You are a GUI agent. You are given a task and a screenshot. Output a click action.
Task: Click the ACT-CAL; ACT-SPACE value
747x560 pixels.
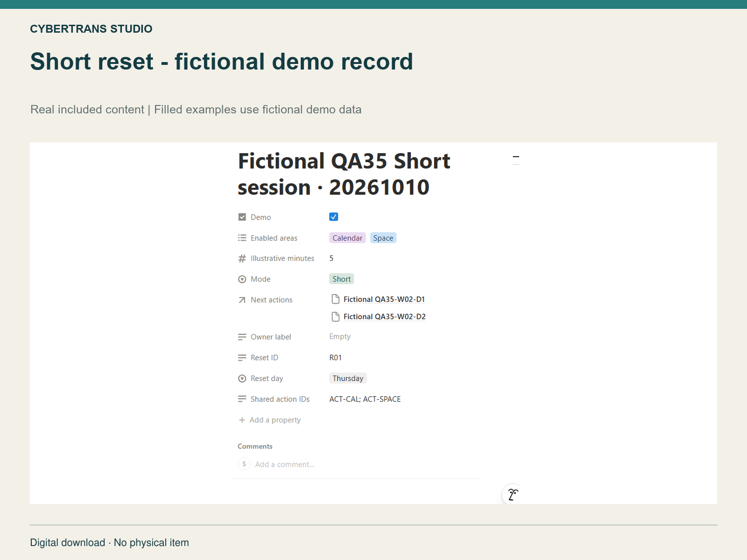coord(365,399)
